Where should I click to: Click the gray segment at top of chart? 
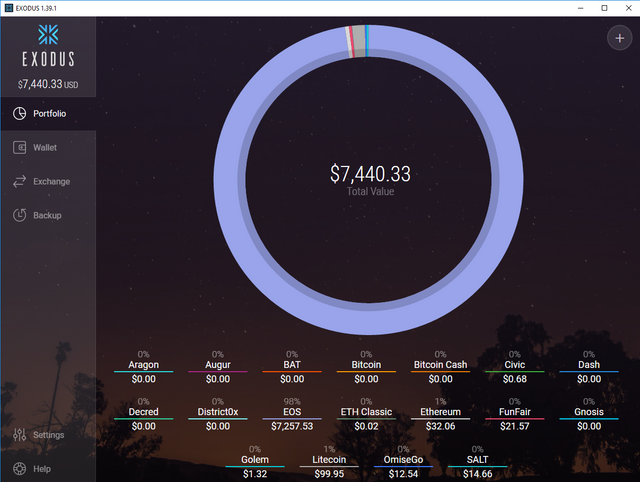coord(359,41)
